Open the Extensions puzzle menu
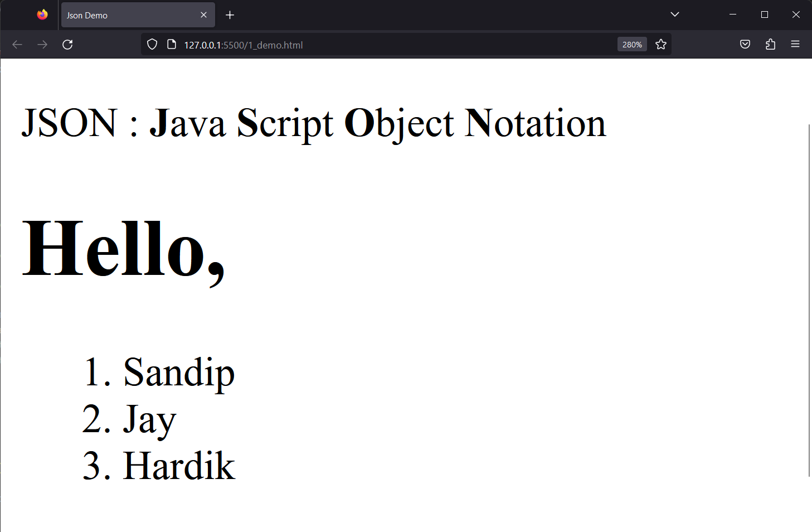 coord(770,45)
